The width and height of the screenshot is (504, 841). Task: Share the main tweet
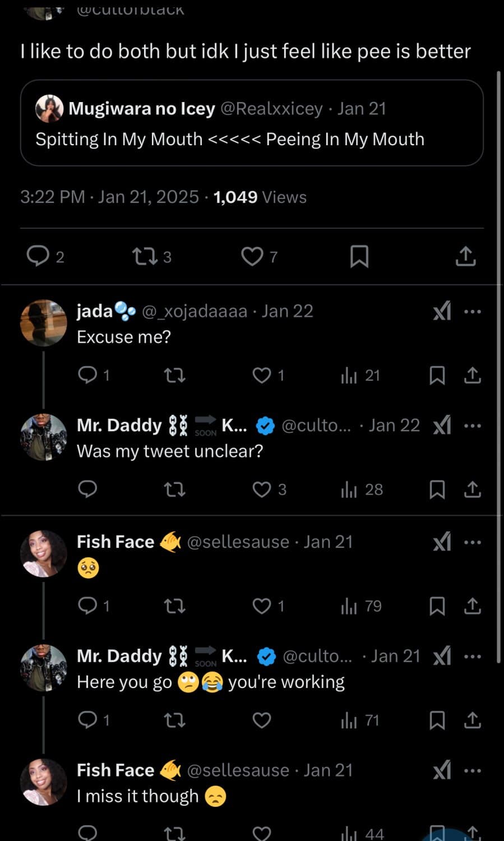pos(465,256)
